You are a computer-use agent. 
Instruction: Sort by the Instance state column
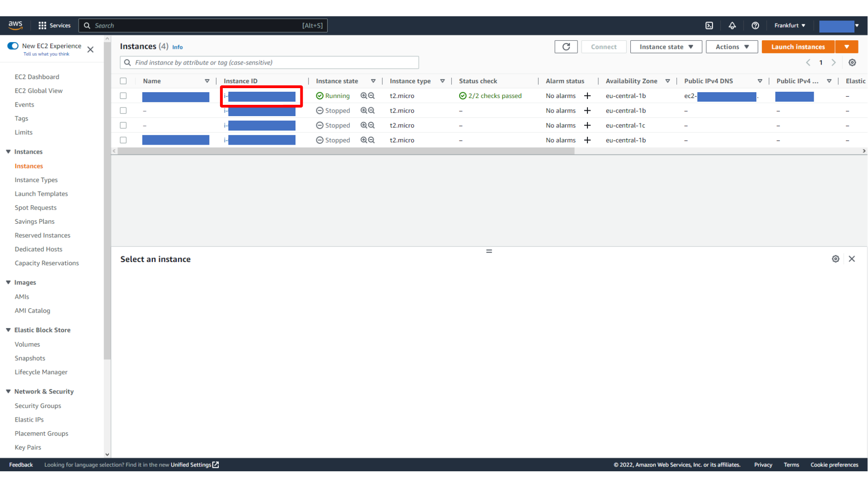(373, 81)
